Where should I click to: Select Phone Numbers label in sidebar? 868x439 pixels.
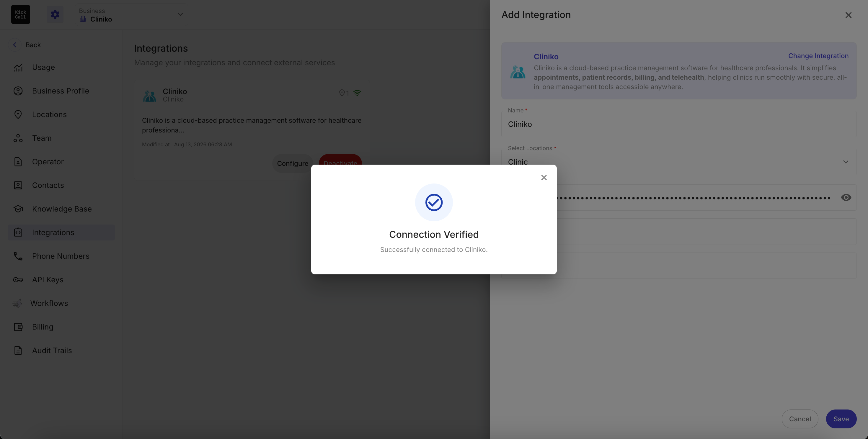click(61, 256)
